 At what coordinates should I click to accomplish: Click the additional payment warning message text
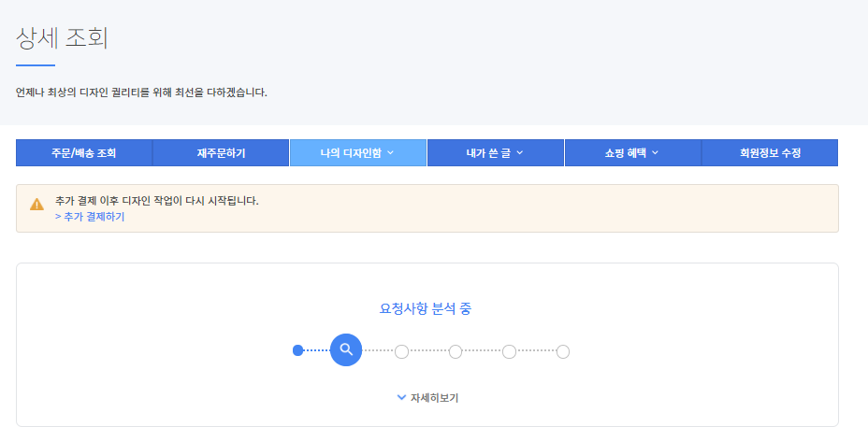tap(156, 201)
